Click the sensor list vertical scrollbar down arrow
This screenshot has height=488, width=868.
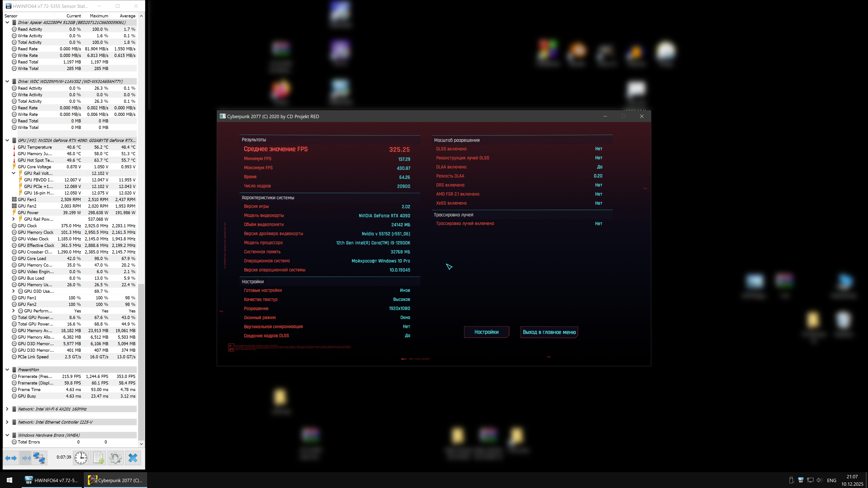click(x=141, y=444)
